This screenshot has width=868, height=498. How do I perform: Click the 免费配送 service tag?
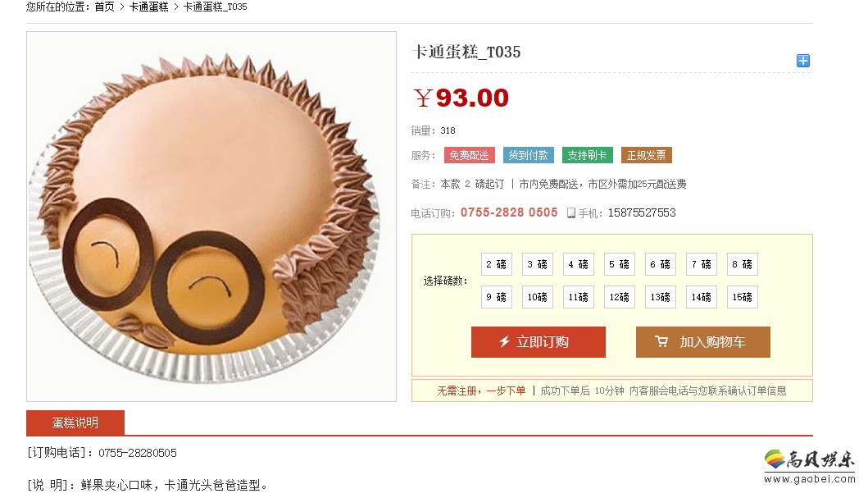(470, 155)
